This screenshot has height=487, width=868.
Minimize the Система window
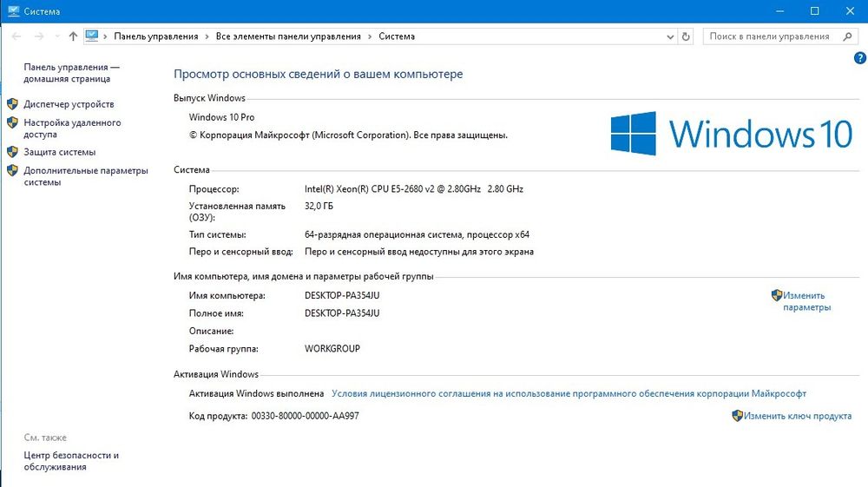coord(780,11)
